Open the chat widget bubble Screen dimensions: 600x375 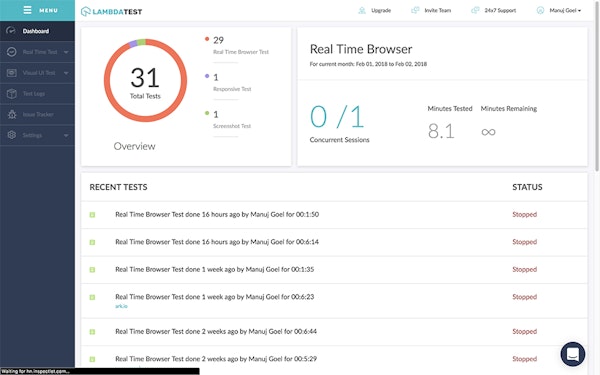pyautogui.click(x=572, y=354)
